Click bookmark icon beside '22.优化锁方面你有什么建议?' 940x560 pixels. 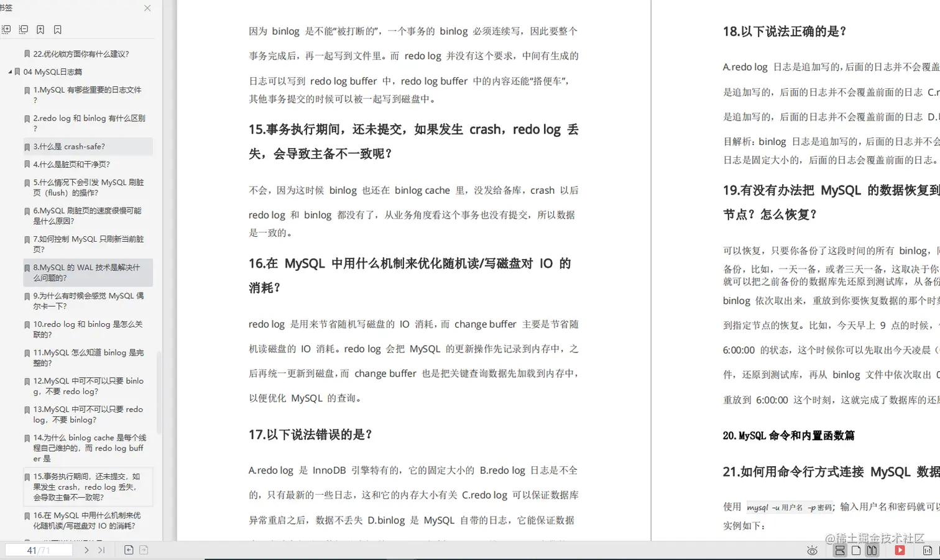click(x=27, y=55)
